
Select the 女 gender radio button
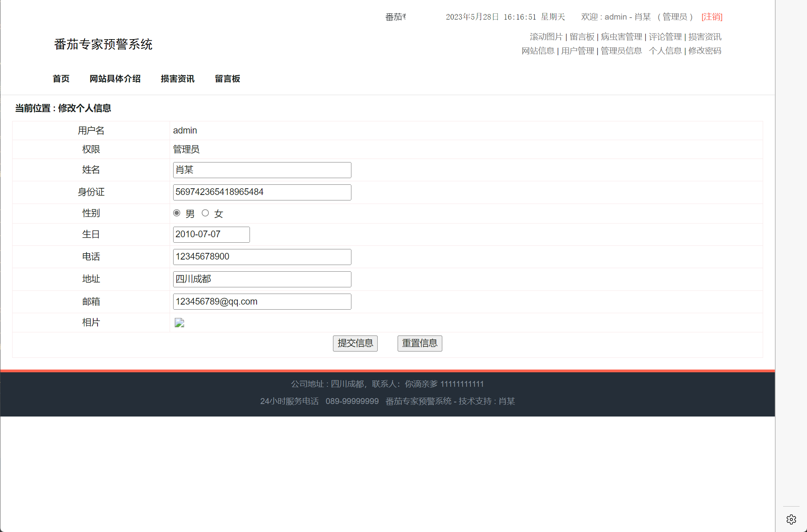[x=205, y=213]
